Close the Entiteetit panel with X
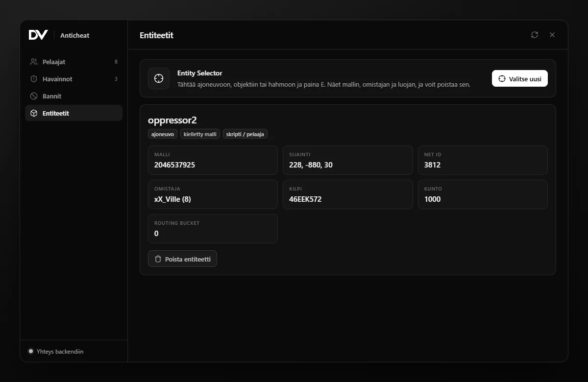 [x=552, y=35]
